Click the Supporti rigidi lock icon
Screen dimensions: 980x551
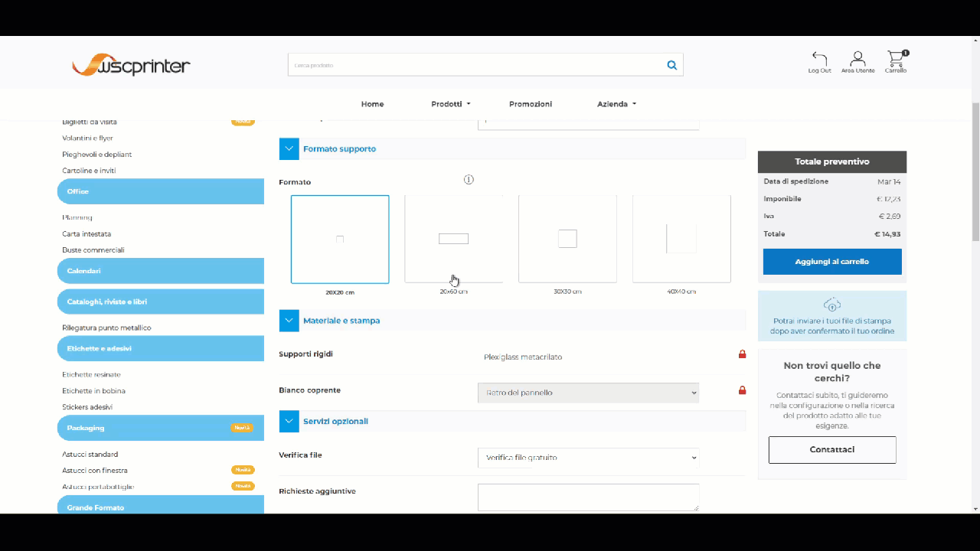point(742,354)
